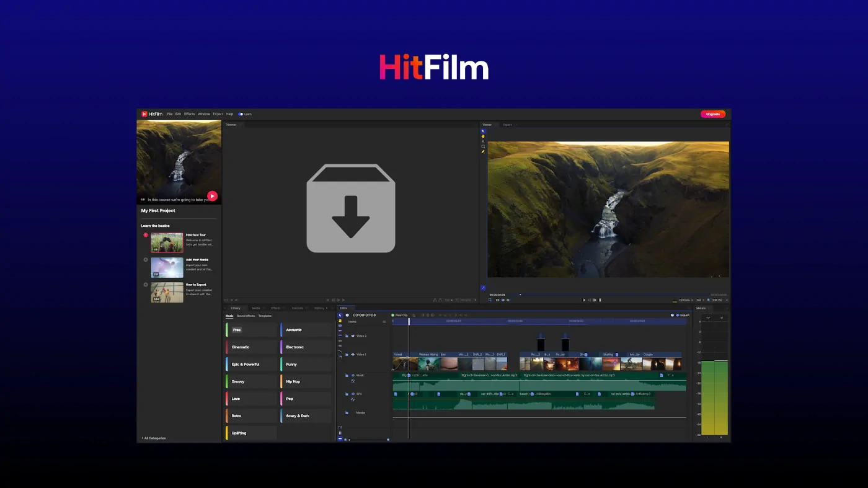Click the Music track audio waveform icon
This screenshot has width=868, height=488.
click(x=353, y=381)
